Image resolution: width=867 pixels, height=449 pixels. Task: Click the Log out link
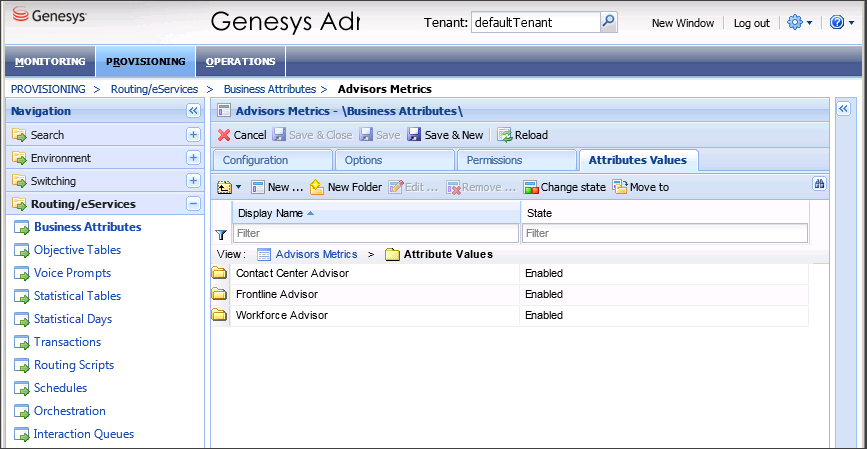coord(751,23)
